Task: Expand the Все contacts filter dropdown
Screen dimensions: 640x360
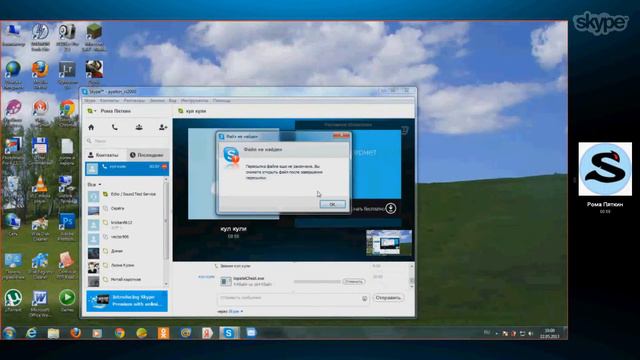Action: coord(94,184)
